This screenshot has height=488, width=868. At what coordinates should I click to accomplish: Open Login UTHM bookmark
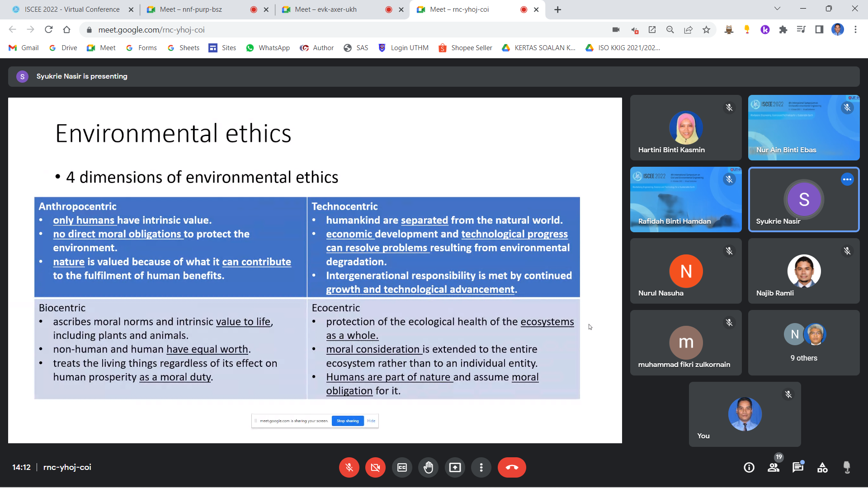point(403,48)
